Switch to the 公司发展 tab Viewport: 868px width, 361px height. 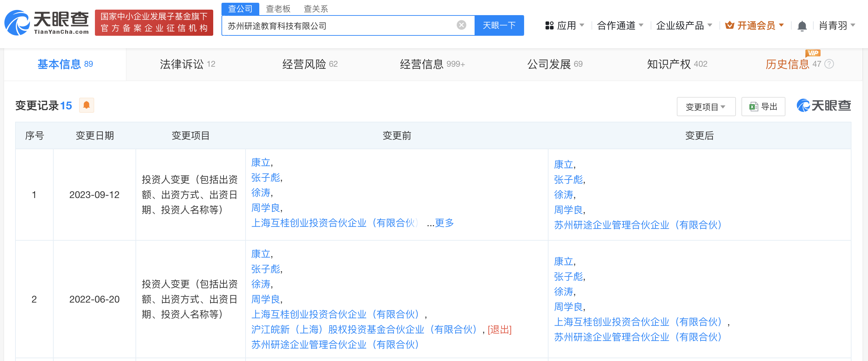(x=555, y=64)
